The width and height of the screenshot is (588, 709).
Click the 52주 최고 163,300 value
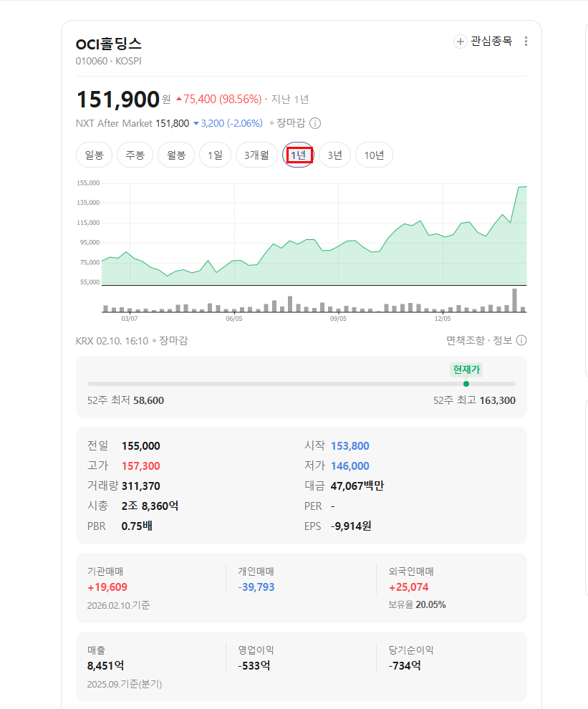point(498,400)
